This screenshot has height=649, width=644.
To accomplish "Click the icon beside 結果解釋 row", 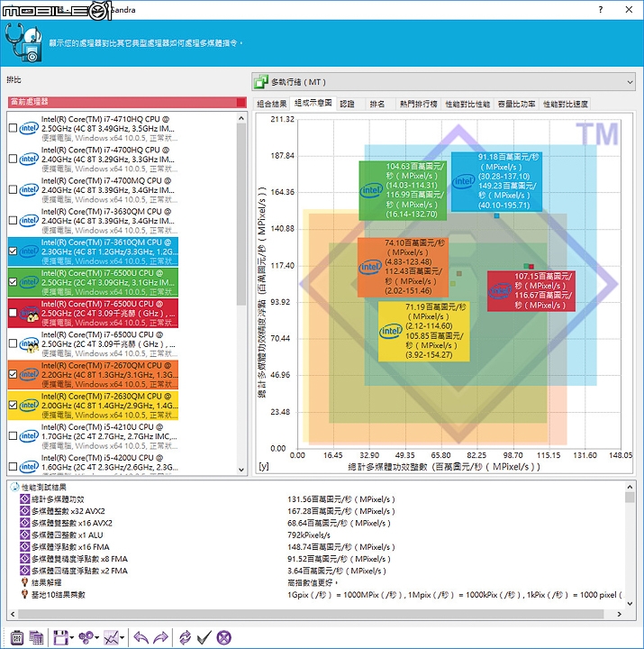I will pos(25,582).
